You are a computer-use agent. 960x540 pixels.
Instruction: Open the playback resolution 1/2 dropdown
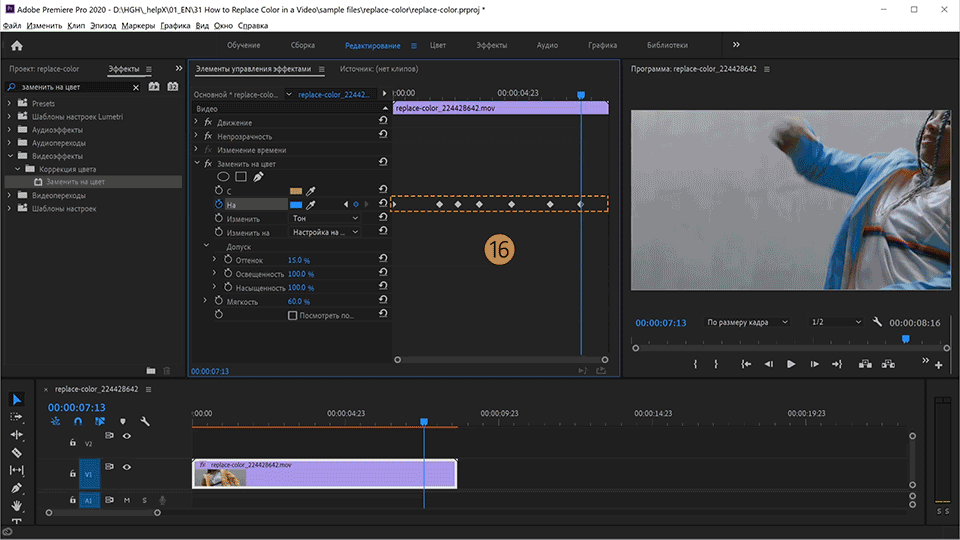point(834,322)
